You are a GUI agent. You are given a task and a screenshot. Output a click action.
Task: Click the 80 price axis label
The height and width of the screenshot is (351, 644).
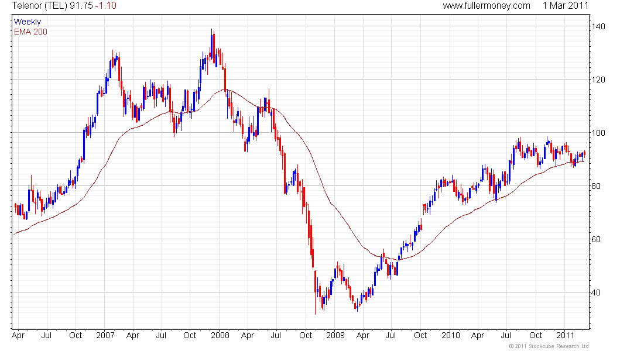pos(596,186)
